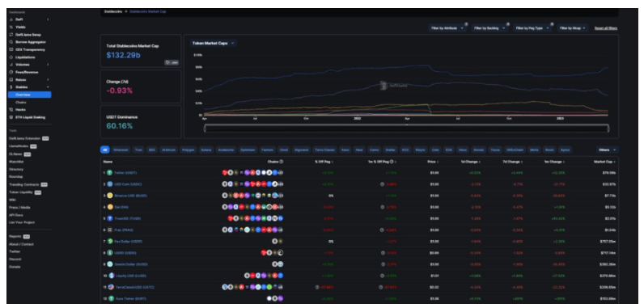
Task: Click the Frax (FRAX) logo
Action: point(110,230)
